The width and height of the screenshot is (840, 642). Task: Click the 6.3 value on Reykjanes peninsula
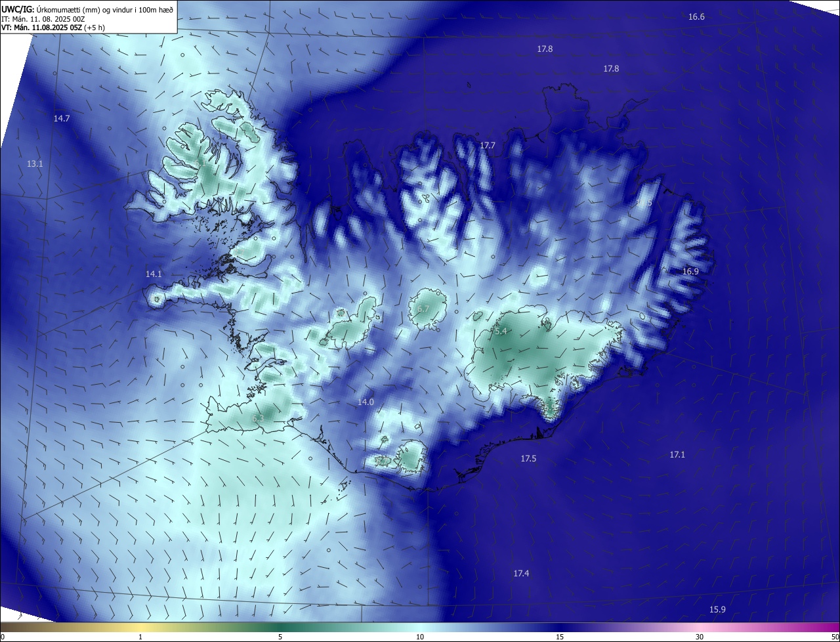[258, 418]
